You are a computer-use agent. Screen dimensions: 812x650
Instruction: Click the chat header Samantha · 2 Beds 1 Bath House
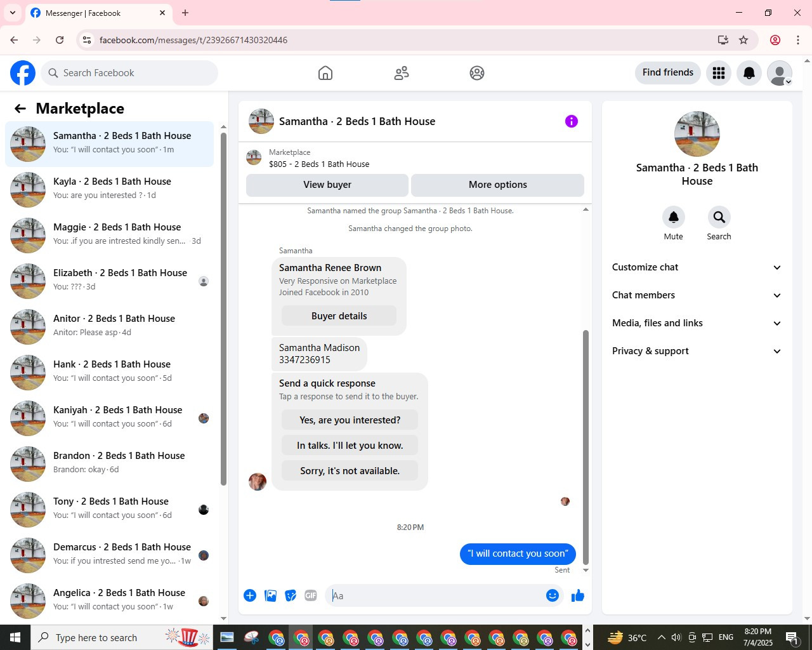tap(357, 121)
